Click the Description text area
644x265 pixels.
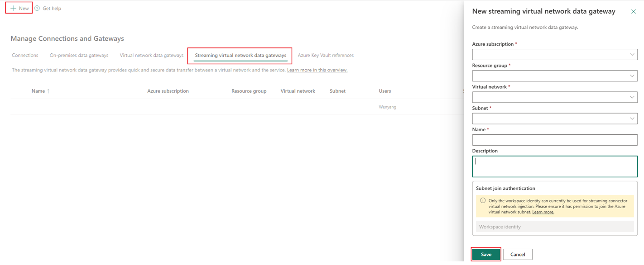555,166
